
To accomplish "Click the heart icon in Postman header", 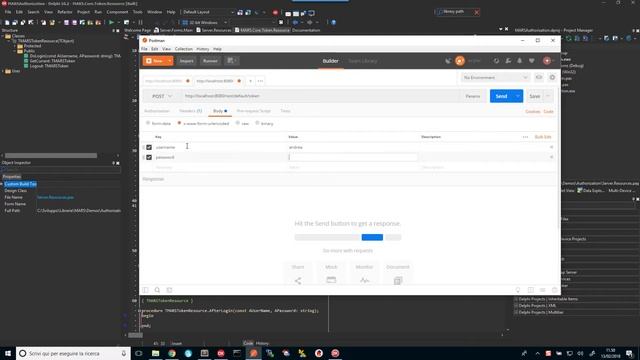I will tap(531, 61).
